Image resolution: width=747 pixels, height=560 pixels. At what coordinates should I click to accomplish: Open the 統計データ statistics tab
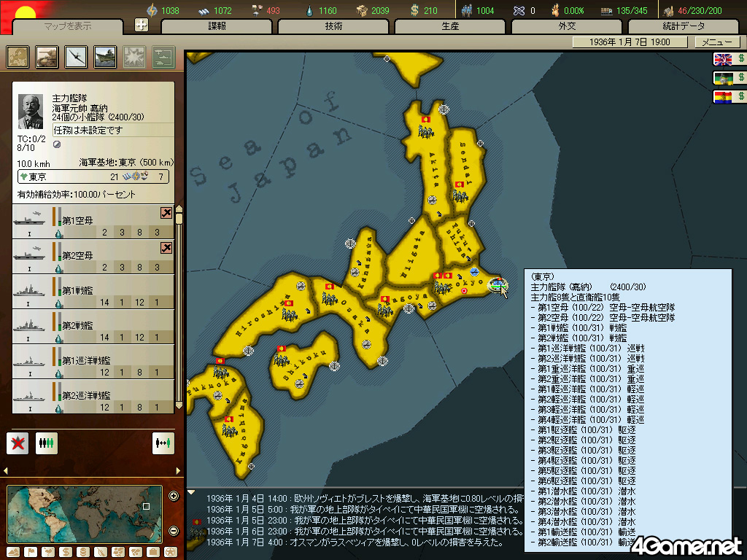pyautogui.click(x=684, y=26)
